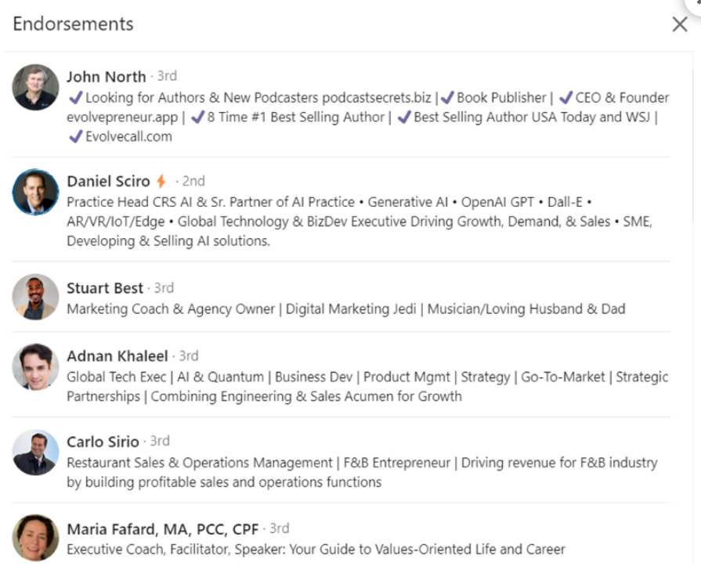Screen dimensions: 701x588
Task: Open Maria Fafard's profile photo
Action: (x=35, y=538)
